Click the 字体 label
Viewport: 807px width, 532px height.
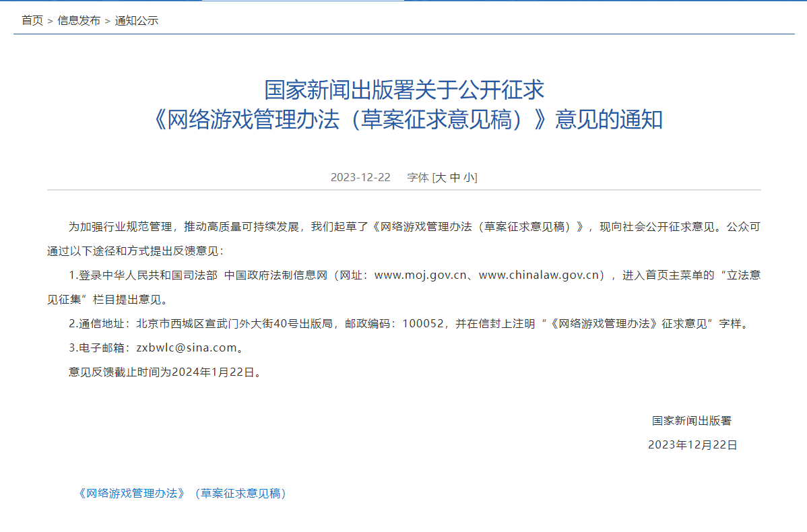[x=418, y=178]
